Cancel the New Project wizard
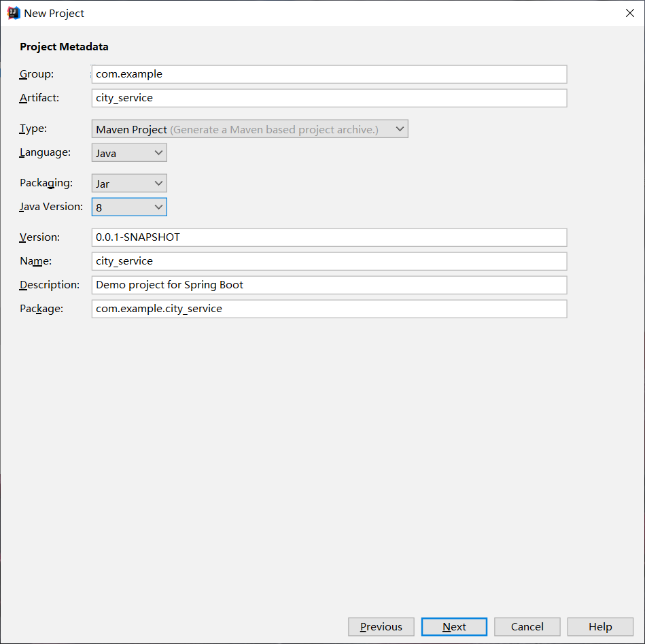 [527, 627]
